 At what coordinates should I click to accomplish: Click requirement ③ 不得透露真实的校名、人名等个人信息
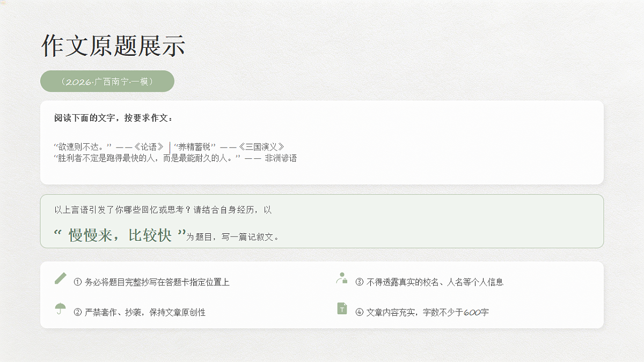tap(429, 282)
